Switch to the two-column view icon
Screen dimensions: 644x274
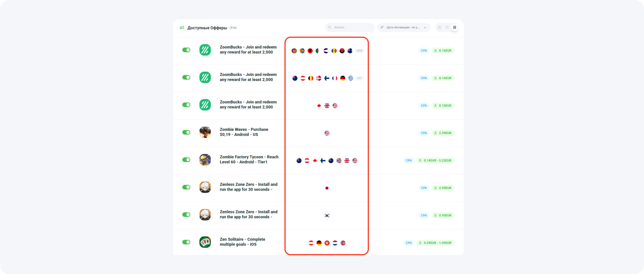point(447,27)
